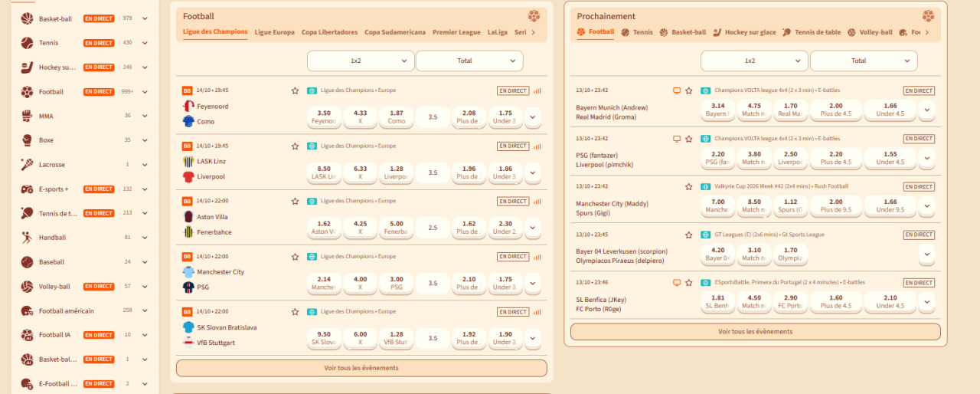Image resolution: width=980 pixels, height=394 pixels.
Task: Expand the Football category chevron in sidebar
Action: [145, 92]
